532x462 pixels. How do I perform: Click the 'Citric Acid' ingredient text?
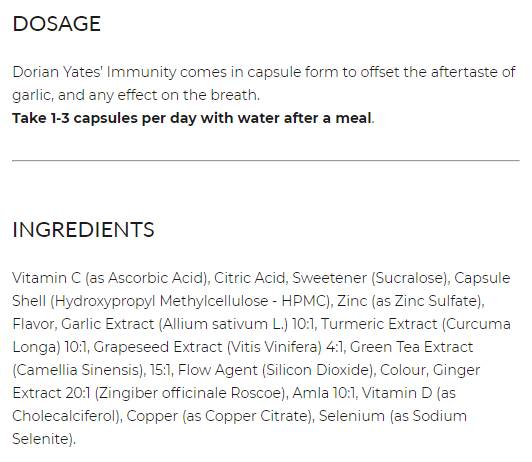point(249,278)
